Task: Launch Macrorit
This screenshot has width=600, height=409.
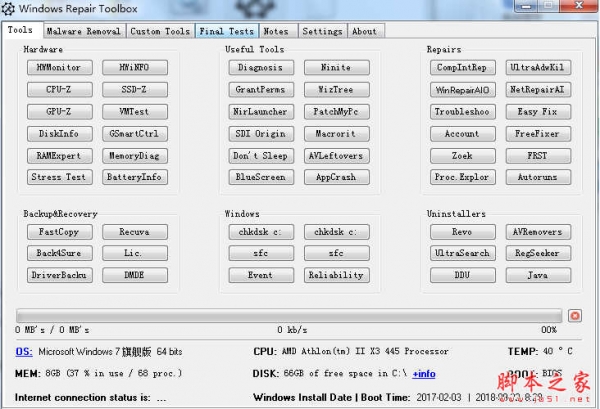Action: [337, 134]
